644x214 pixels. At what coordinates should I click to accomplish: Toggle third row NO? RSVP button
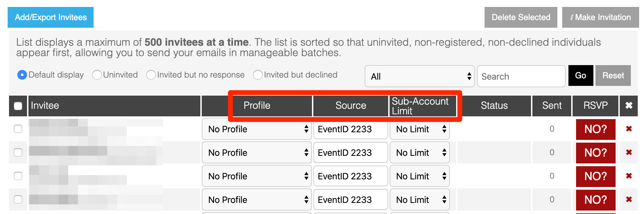[x=595, y=176]
